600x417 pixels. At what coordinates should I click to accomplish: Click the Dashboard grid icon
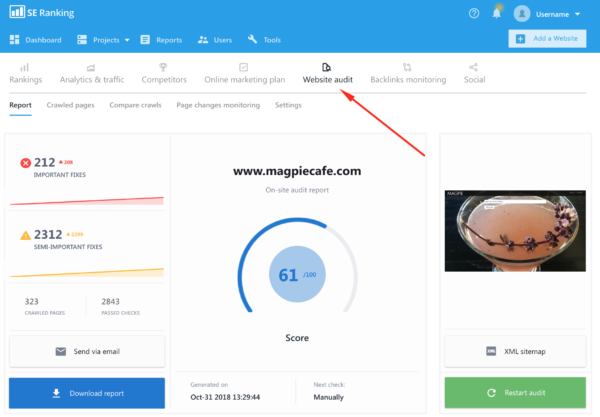[15, 40]
